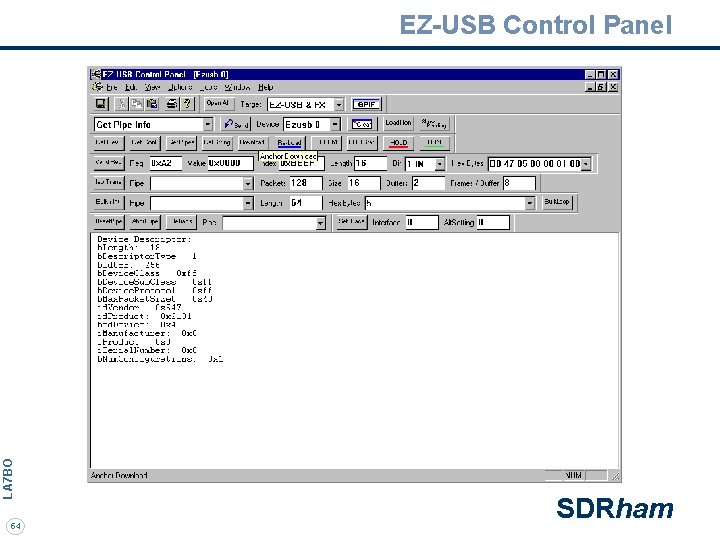This screenshot has height=540, width=720.
Task: Click the document icon beside File menu
Action: 97,87
